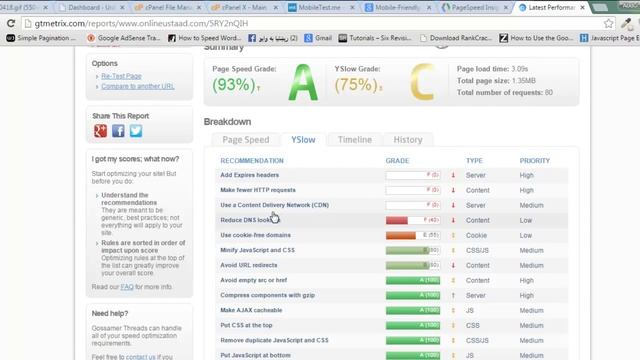This screenshot has height=360, width=640.
Task: Open Google AdSense bookmark
Action: (124, 38)
